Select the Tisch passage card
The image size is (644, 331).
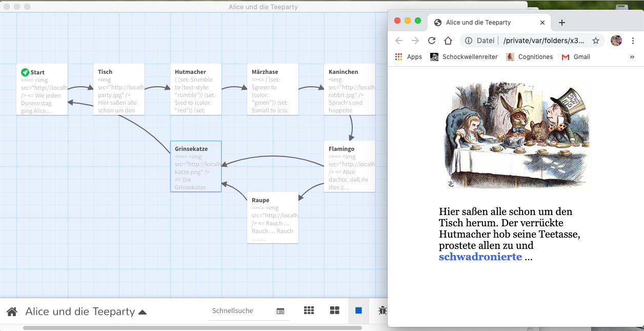click(119, 89)
